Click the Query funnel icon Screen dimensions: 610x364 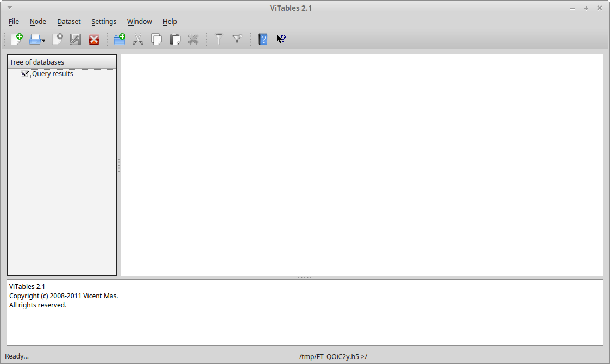(219, 39)
